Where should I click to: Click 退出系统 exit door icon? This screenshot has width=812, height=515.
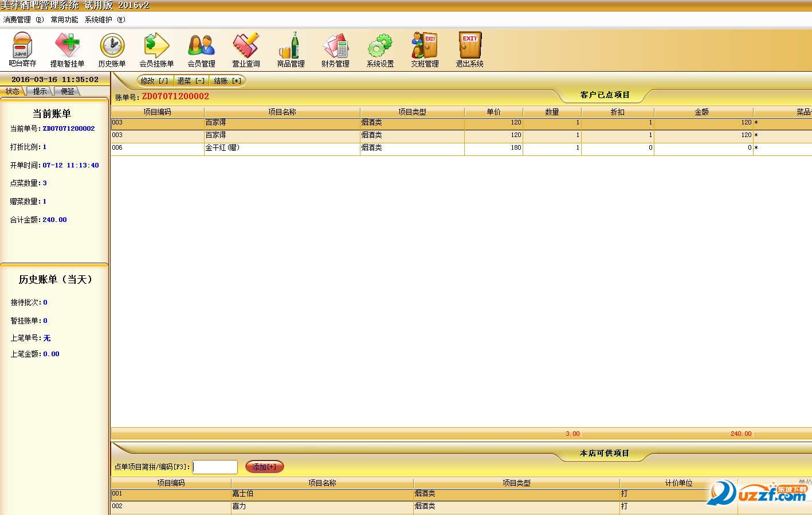tap(469, 49)
